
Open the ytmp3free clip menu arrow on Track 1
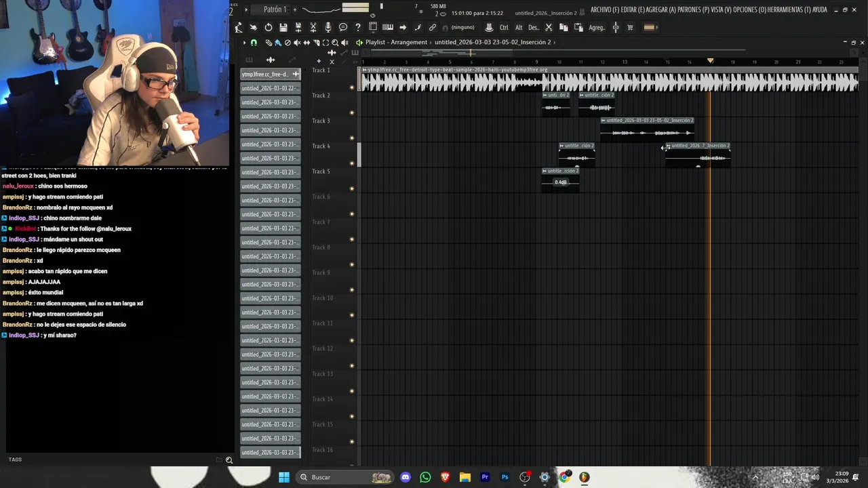[365, 70]
